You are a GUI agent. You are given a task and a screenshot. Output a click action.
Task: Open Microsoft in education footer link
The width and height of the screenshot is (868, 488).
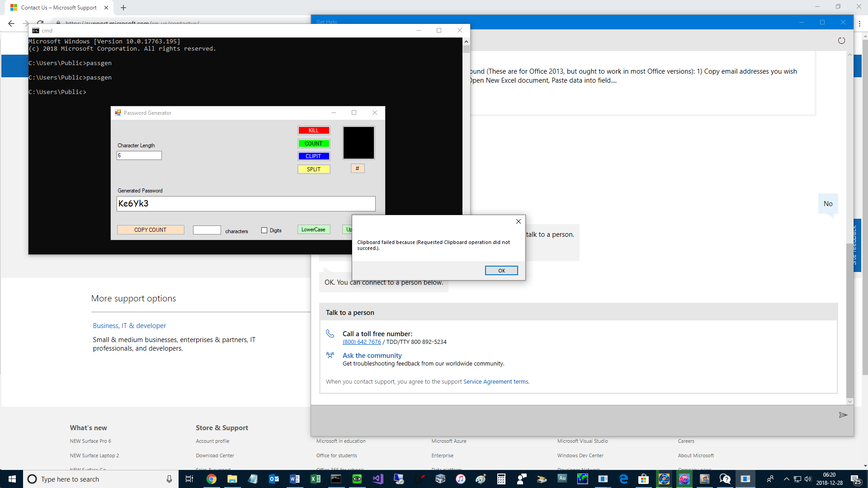click(x=341, y=441)
